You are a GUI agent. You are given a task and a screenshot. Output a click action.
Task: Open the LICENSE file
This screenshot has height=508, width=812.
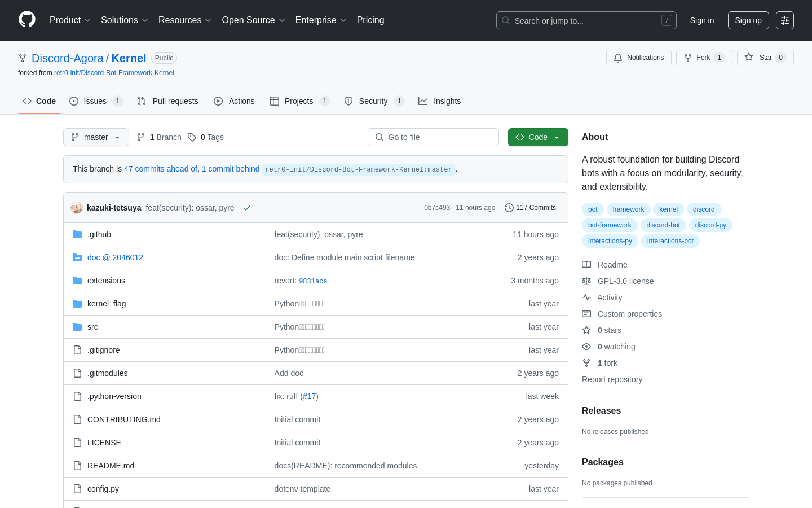tap(104, 443)
